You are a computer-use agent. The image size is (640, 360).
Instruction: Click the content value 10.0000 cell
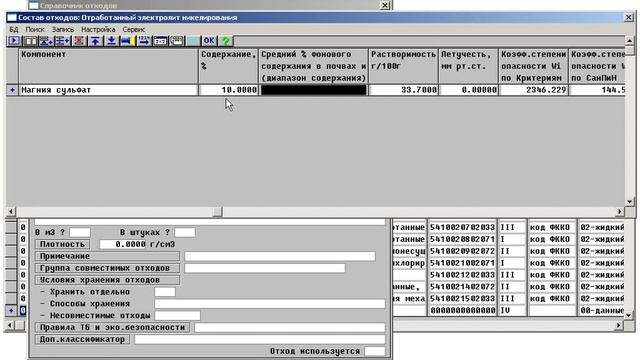(229, 90)
